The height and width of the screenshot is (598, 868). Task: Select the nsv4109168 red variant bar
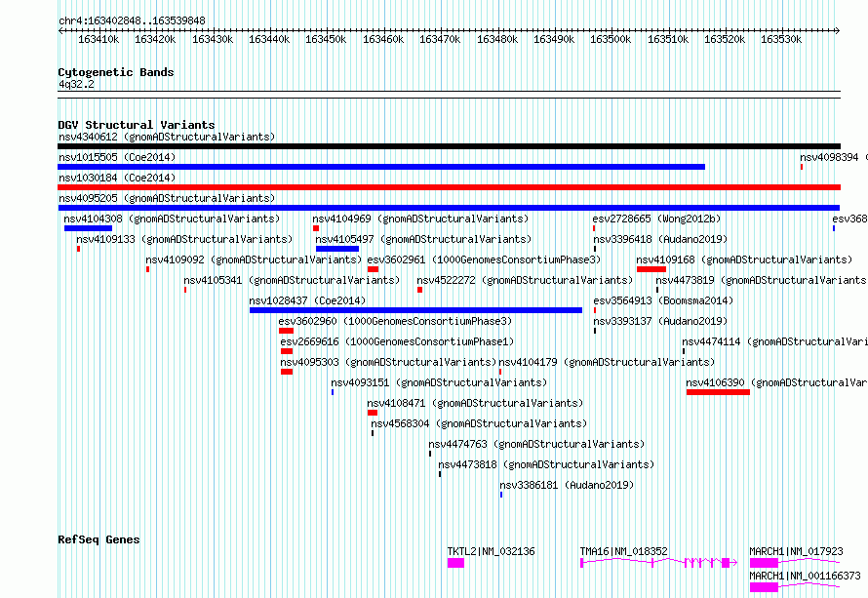coord(651,269)
